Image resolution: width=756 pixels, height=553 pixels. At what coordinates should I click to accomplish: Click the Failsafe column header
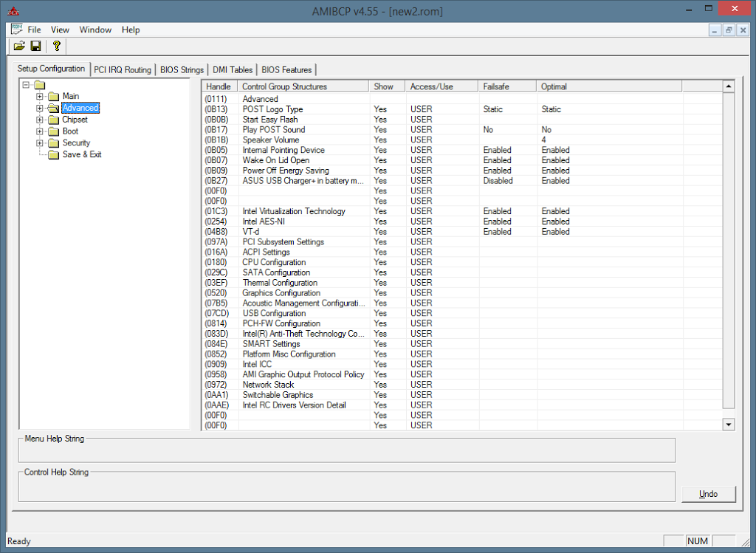[507, 86]
